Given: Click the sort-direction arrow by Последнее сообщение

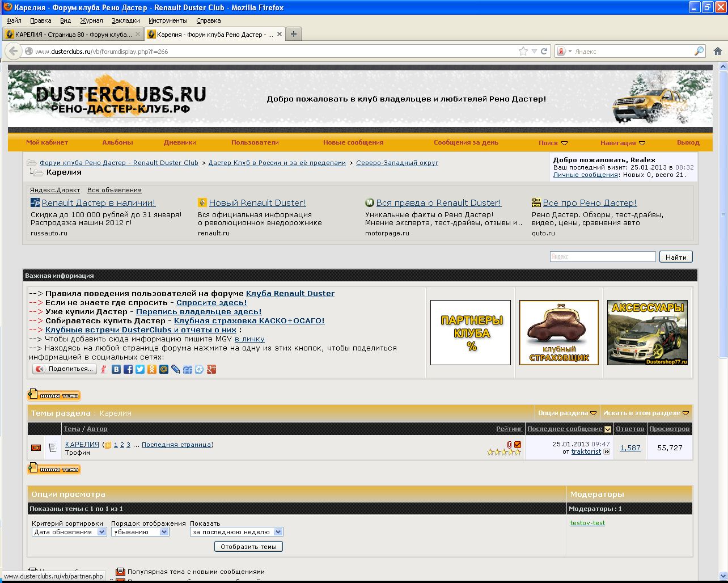Looking at the screenshot, I should (x=607, y=429).
